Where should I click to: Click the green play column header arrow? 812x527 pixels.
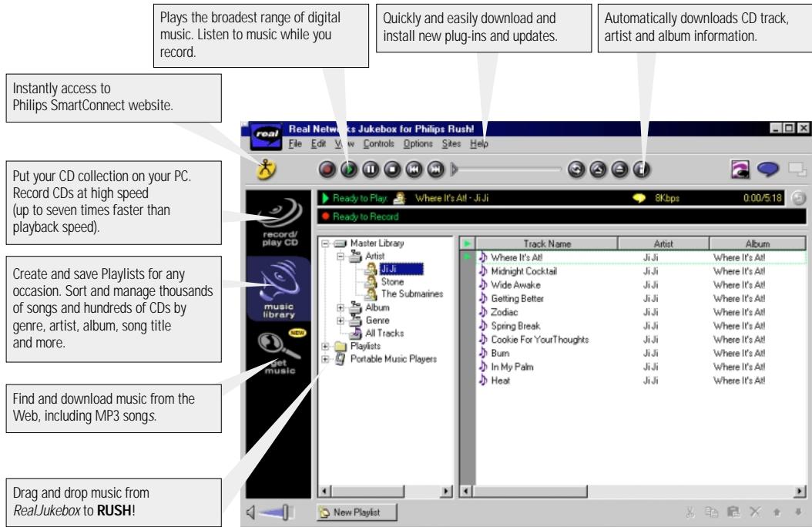(x=467, y=243)
